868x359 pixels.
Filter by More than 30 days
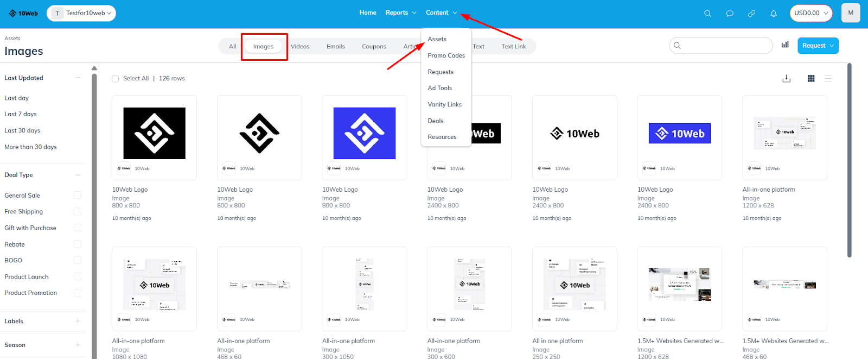(31, 147)
